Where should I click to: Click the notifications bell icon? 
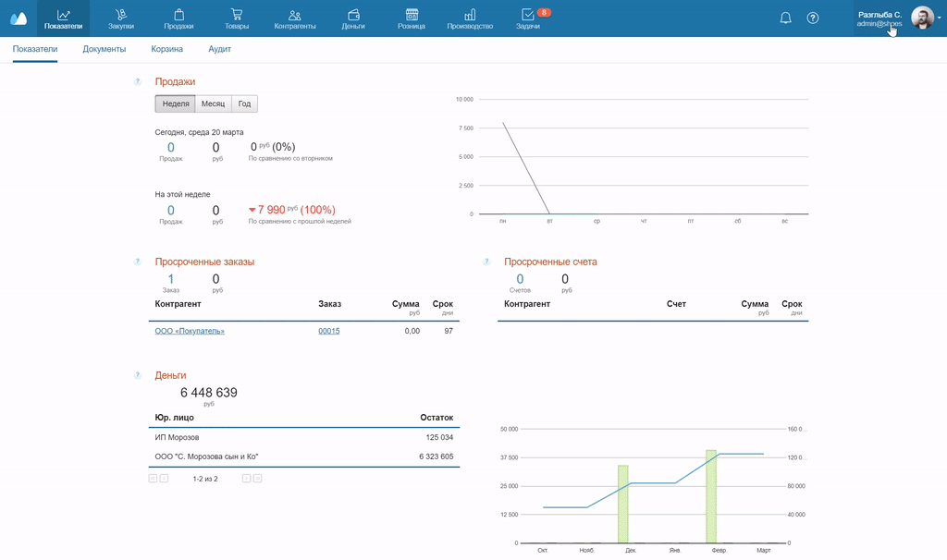(x=786, y=18)
